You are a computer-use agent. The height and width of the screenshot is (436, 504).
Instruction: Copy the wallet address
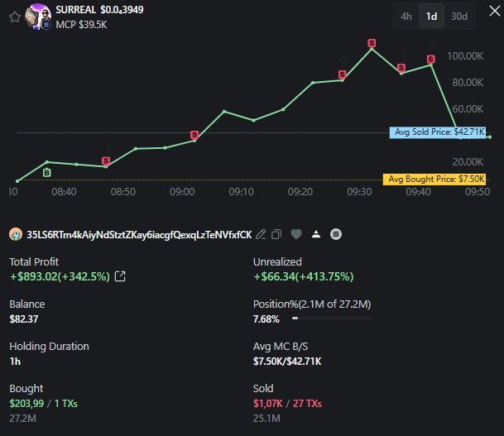pos(277,235)
